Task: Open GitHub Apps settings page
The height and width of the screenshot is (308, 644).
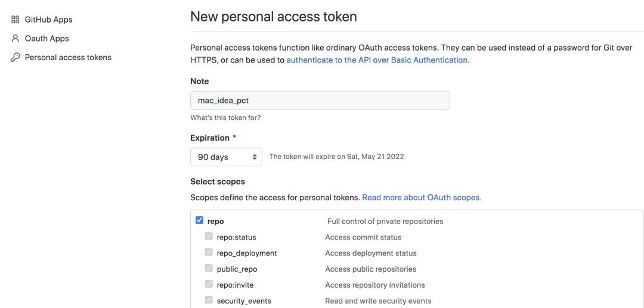Action: click(48, 20)
